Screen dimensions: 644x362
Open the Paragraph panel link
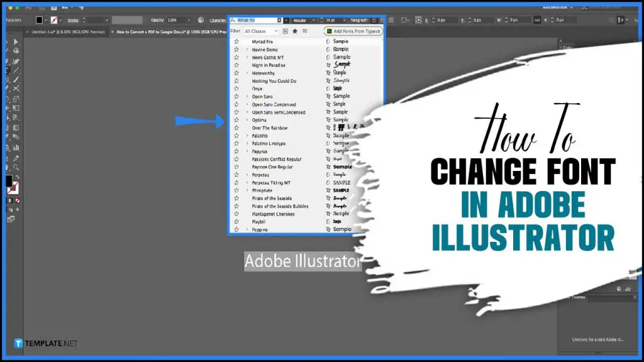pyautogui.click(x=358, y=20)
